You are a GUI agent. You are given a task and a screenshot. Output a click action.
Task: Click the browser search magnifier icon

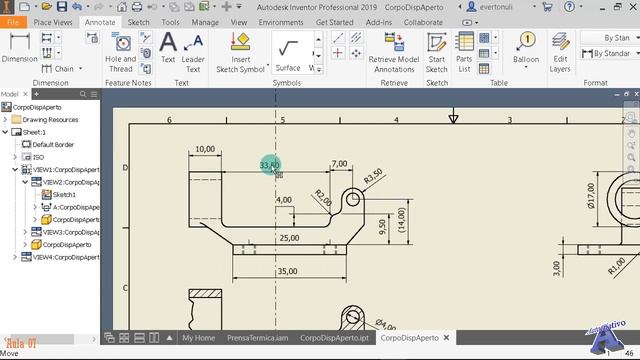click(83, 94)
